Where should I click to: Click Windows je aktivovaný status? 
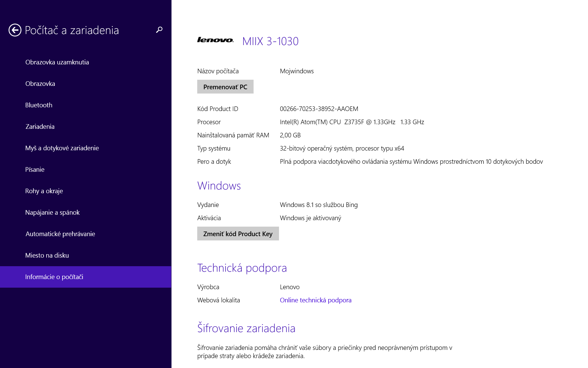tap(311, 218)
